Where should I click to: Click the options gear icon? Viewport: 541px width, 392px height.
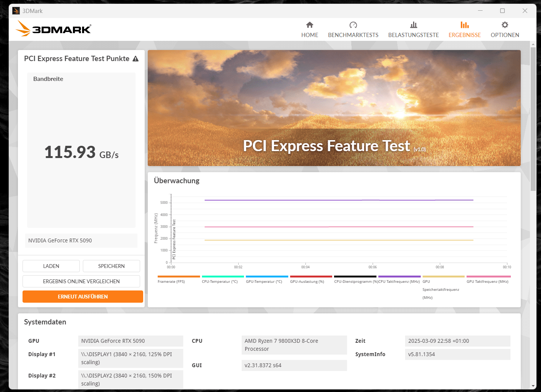pos(505,25)
